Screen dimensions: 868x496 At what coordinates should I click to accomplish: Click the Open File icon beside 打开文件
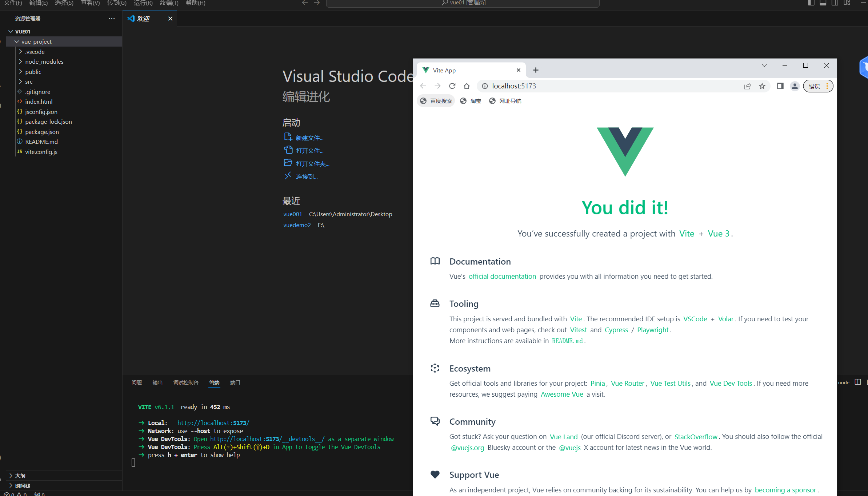[288, 150]
